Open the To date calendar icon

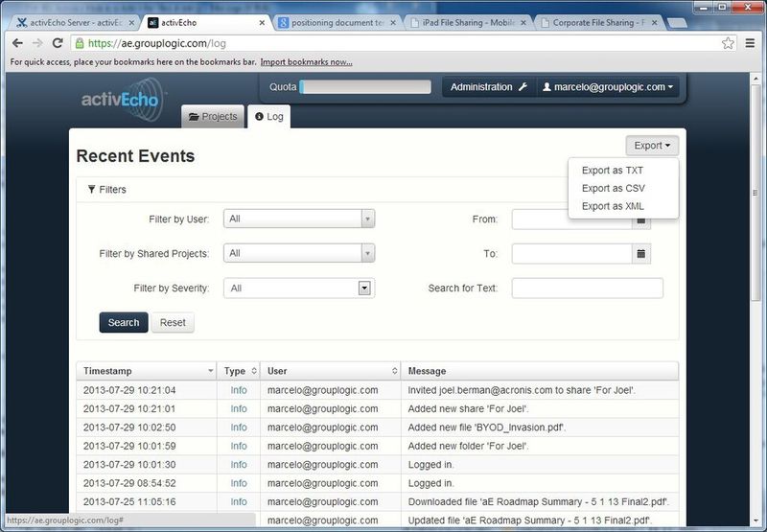(641, 253)
